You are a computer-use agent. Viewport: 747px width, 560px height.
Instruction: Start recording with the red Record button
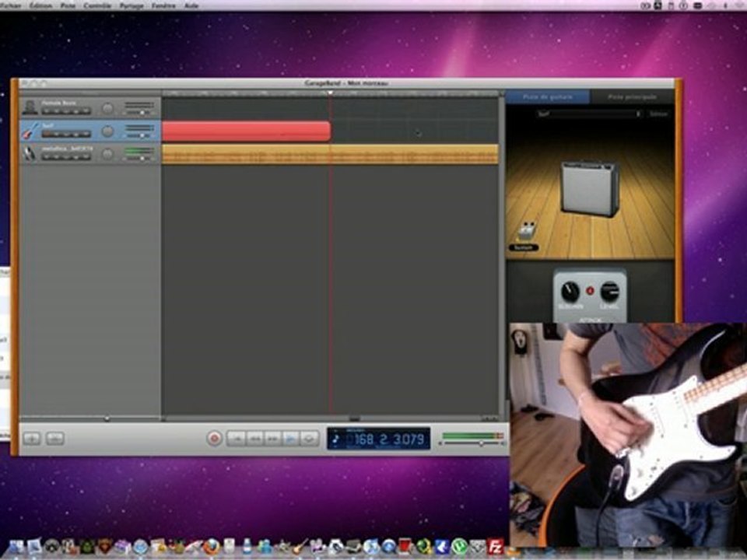(x=214, y=438)
